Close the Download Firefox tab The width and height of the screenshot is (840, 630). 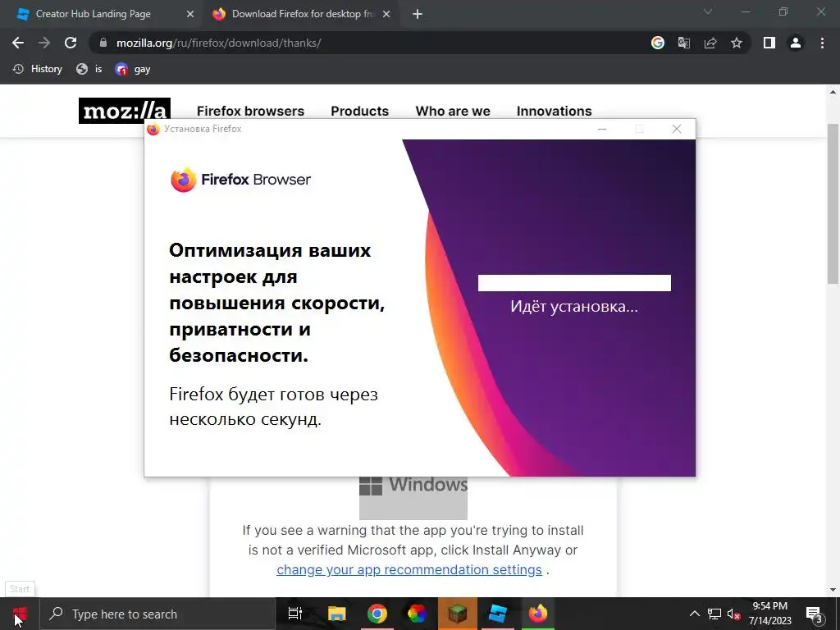point(386,14)
